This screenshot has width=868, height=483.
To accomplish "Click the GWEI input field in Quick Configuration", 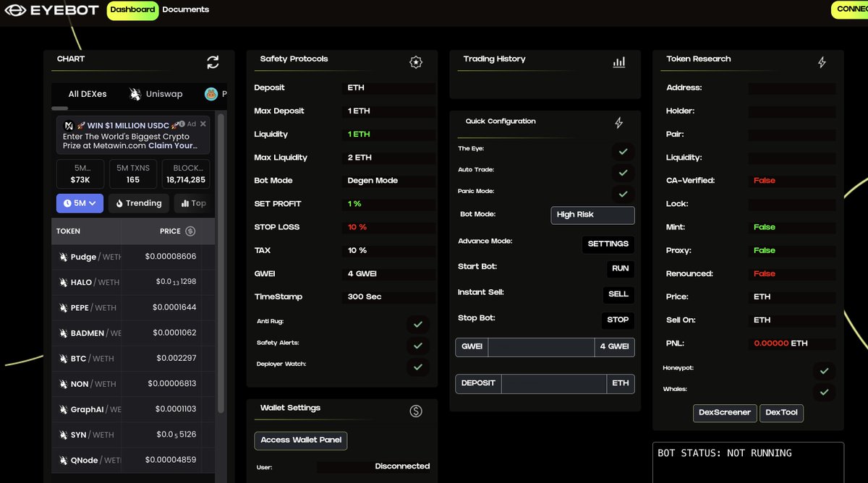I will click(541, 346).
